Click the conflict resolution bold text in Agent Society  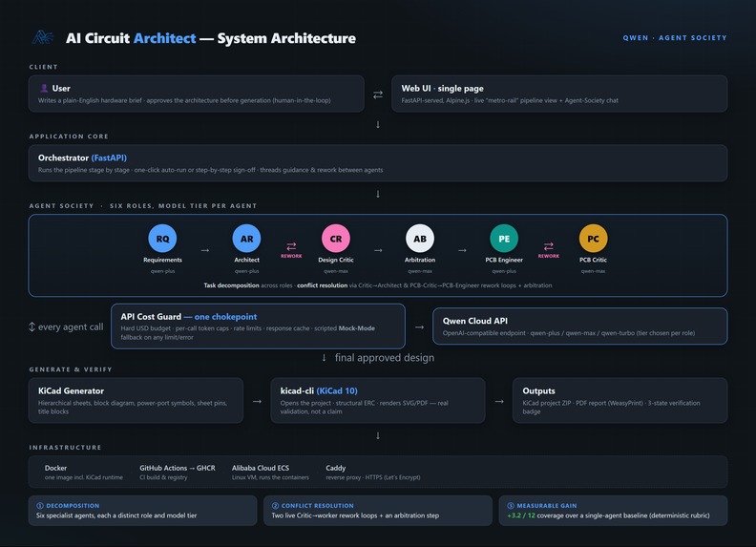(322, 285)
